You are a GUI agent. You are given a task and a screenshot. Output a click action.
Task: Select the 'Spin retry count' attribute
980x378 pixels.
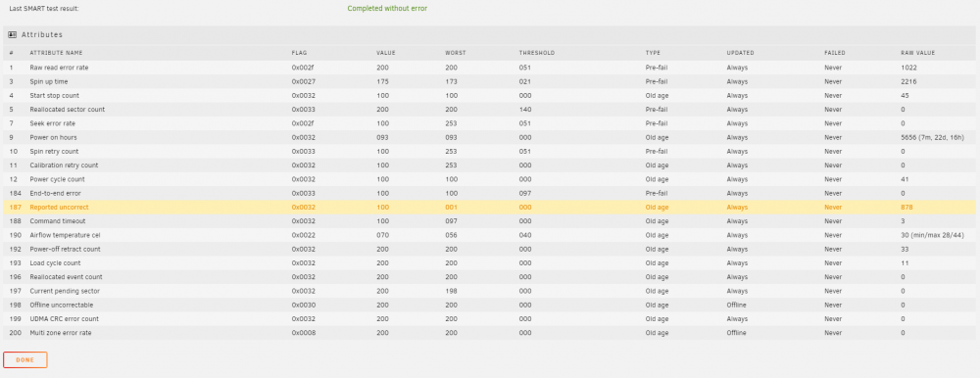click(x=54, y=151)
